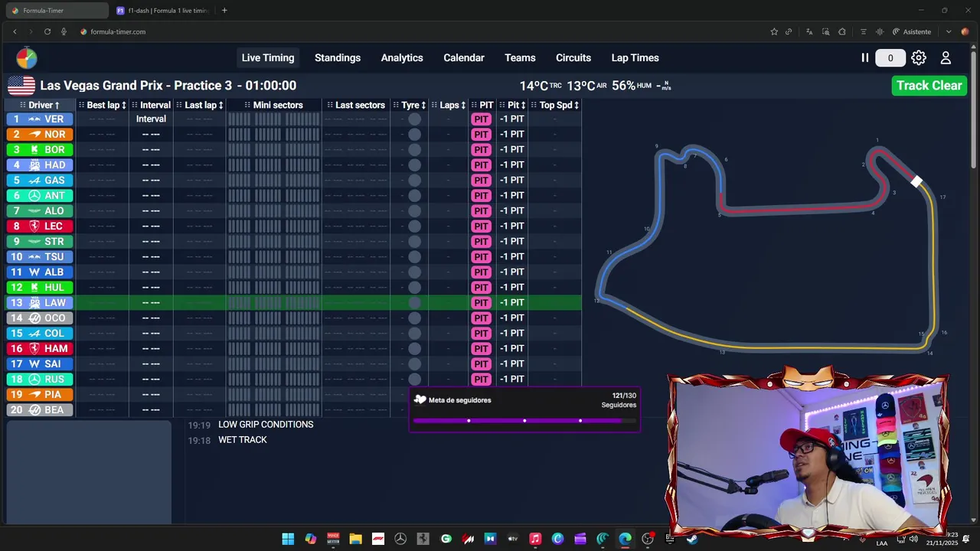Go to the Teams tab
Viewport: 980px width, 551px height.
tap(520, 58)
